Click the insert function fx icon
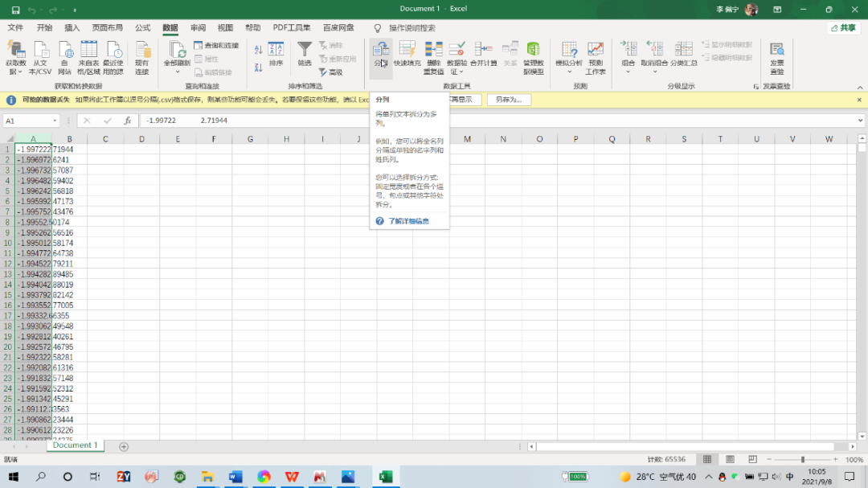 tap(127, 121)
